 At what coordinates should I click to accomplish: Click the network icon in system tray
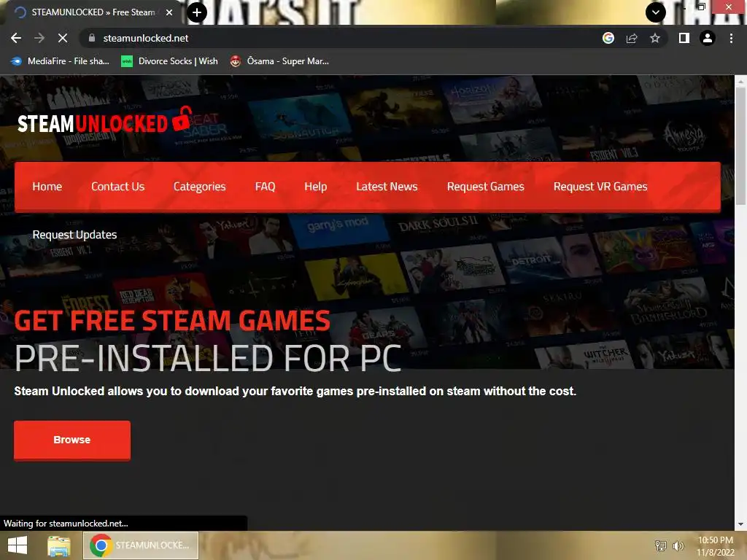click(x=660, y=545)
